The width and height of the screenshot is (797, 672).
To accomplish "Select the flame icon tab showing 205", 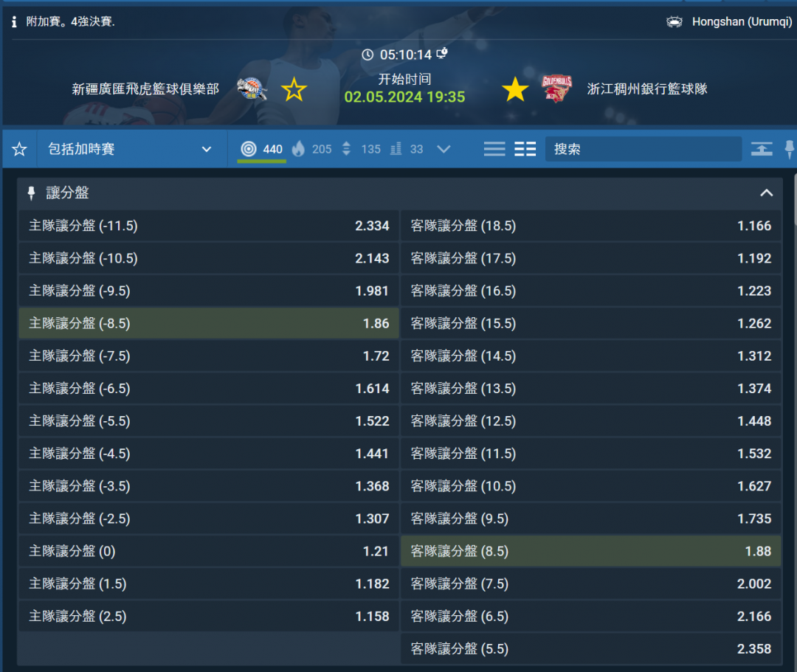I will tap(311, 149).
